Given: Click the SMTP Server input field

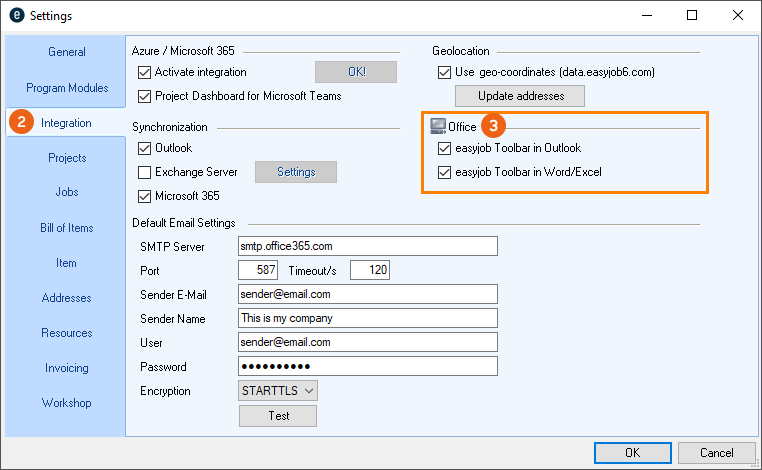Looking at the screenshot, I should point(367,246).
